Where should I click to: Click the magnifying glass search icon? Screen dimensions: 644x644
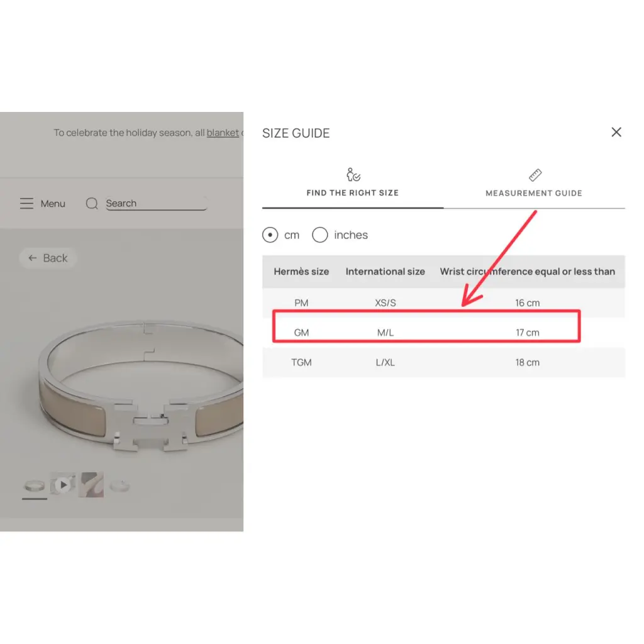92,203
